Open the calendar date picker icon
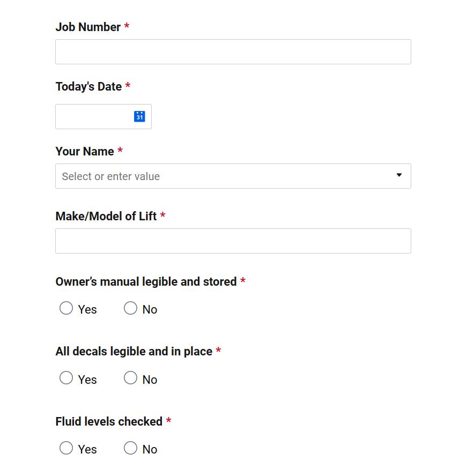467x476 pixels. [139, 116]
